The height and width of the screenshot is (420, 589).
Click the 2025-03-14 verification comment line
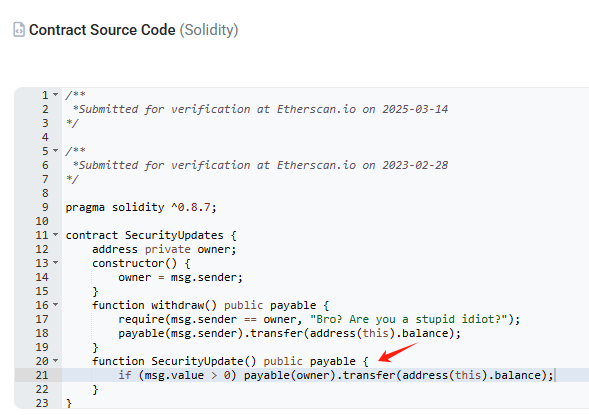click(x=260, y=109)
